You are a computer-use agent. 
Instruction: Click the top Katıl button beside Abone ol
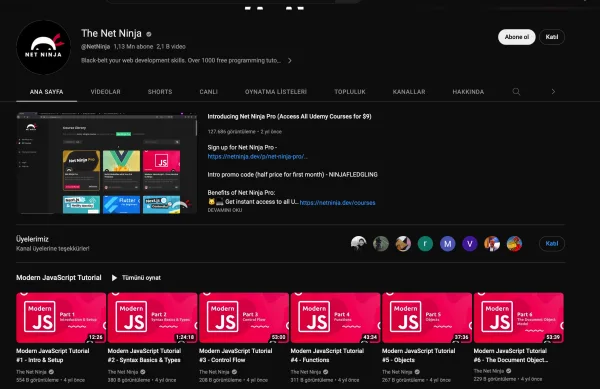552,37
